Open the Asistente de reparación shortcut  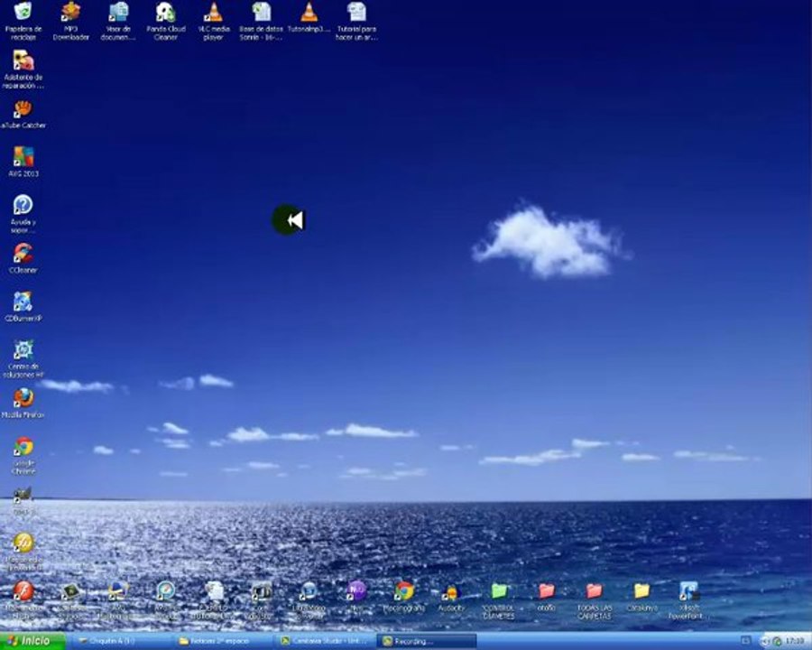click(x=23, y=70)
